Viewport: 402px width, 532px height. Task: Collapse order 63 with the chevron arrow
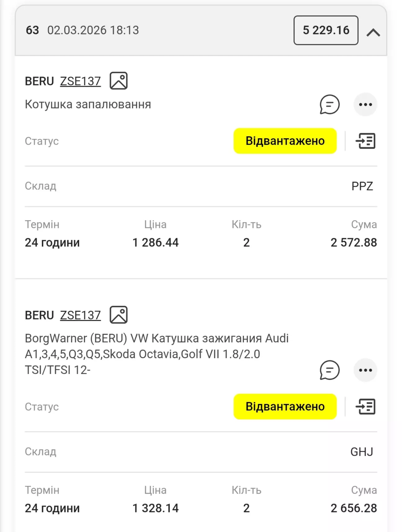[x=373, y=32]
